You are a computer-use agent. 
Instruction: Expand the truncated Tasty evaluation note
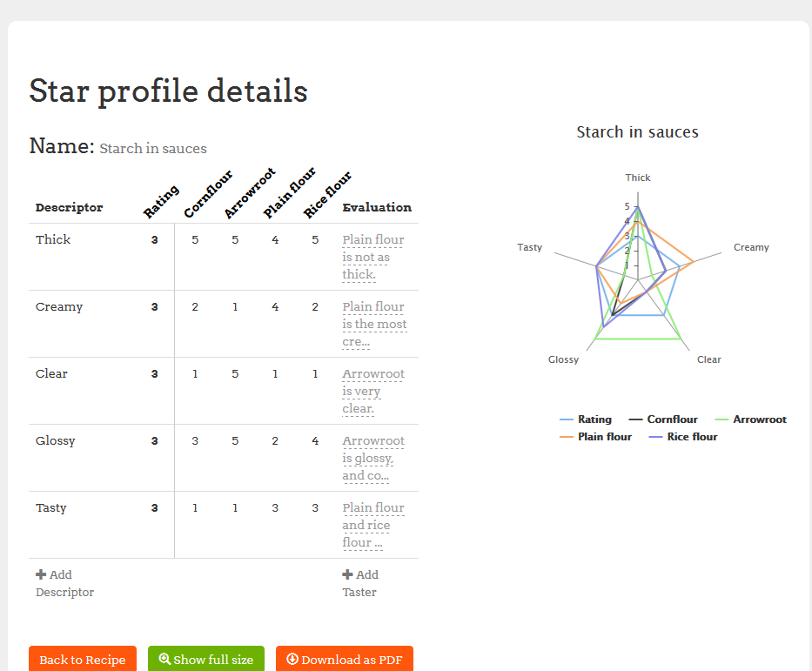click(x=372, y=525)
